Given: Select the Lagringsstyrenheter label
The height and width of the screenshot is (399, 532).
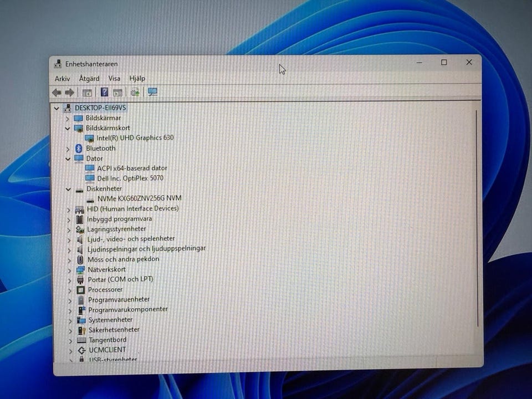Looking at the screenshot, I should click(117, 229).
